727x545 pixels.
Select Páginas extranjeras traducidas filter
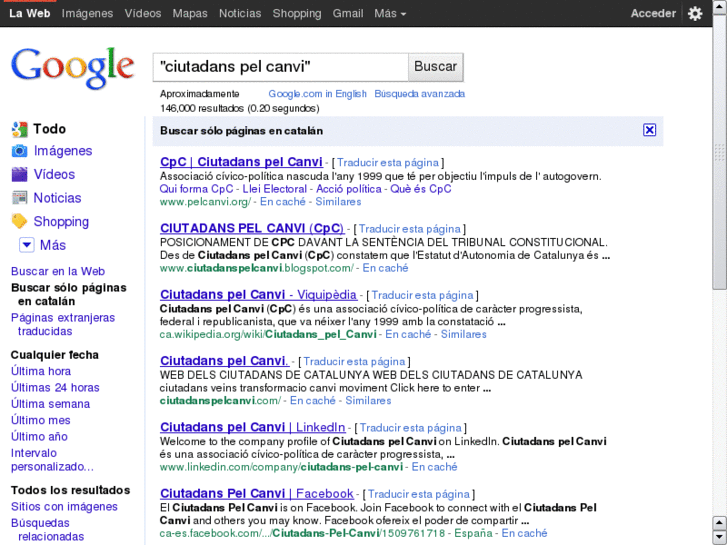pyautogui.click(x=63, y=325)
